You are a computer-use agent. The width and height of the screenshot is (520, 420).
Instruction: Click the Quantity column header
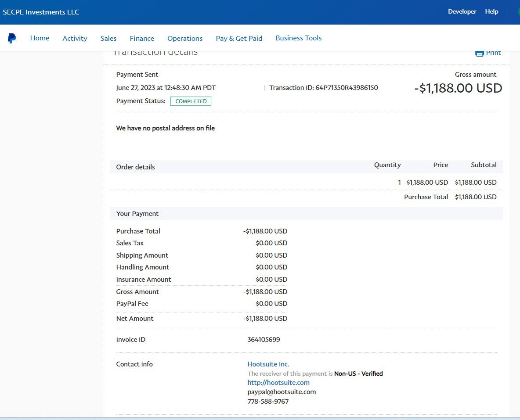point(387,165)
